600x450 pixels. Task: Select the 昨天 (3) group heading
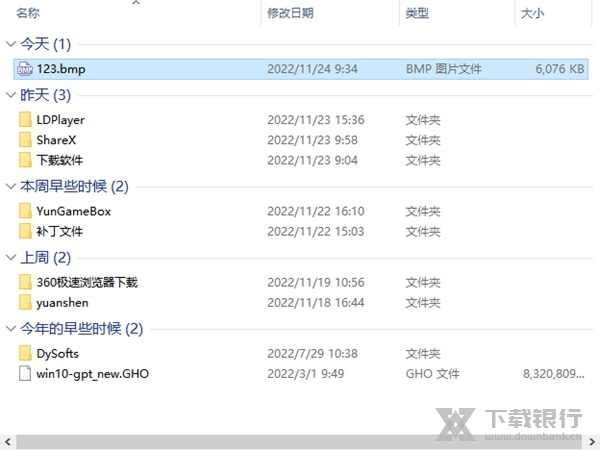click(x=46, y=95)
